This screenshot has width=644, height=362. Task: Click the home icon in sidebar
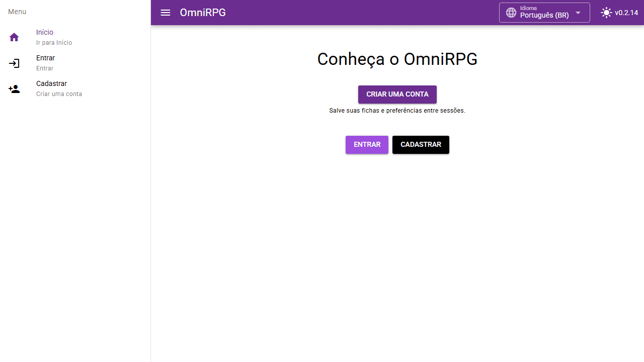point(14,37)
